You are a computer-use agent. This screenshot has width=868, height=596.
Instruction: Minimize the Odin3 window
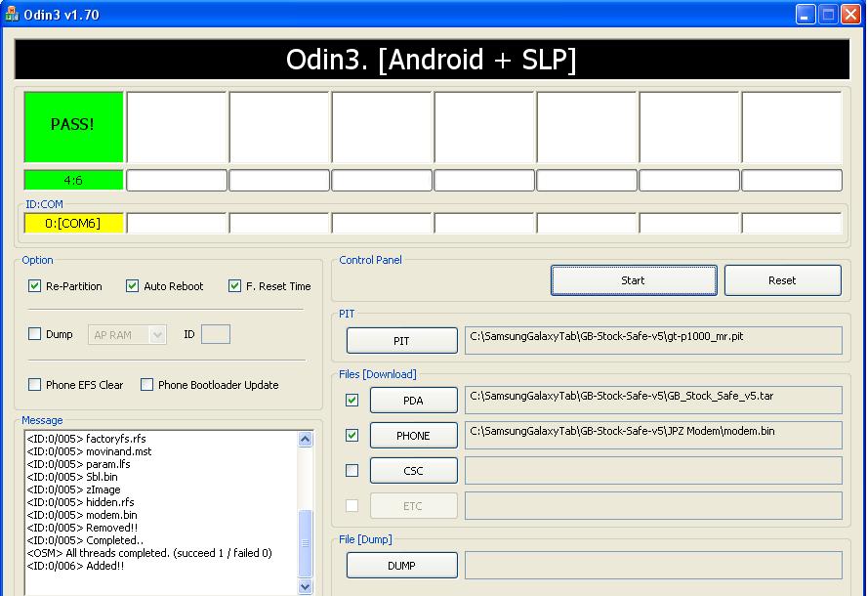(806, 15)
